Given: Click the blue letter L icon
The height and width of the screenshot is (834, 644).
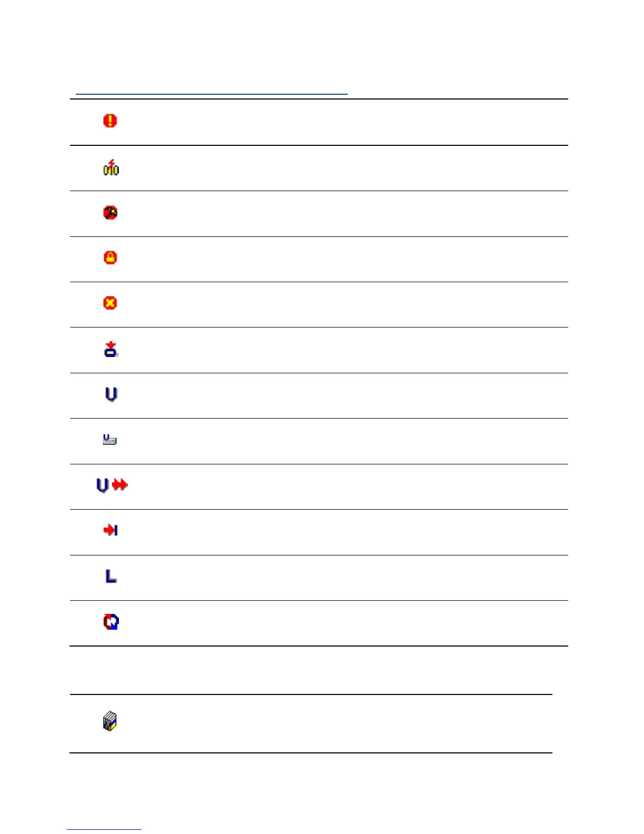Looking at the screenshot, I should click(x=111, y=577).
